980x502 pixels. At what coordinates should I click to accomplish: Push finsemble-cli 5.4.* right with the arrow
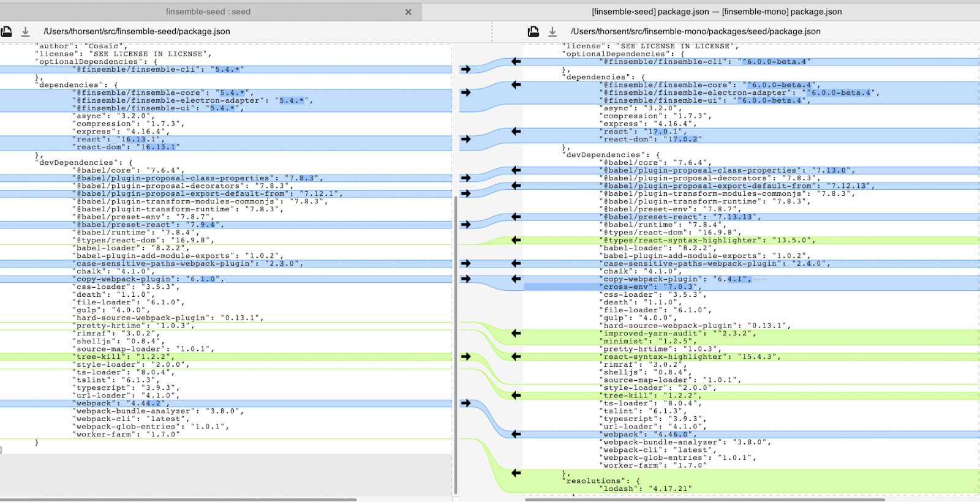point(466,69)
